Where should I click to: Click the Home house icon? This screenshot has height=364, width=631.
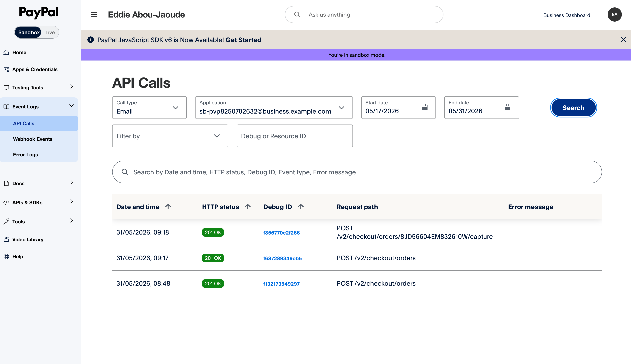[x=7, y=52]
